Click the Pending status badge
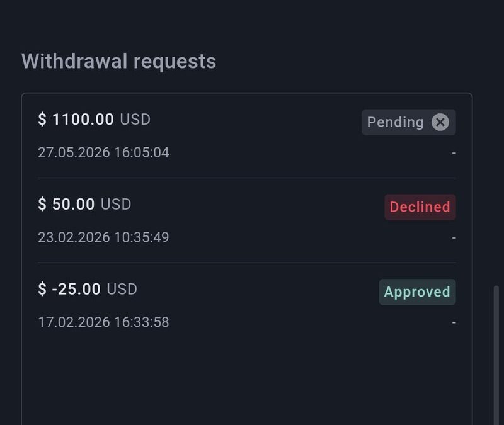Image resolution: width=504 pixels, height=425 pixels. pyautogui.click(x=408, y=122)
